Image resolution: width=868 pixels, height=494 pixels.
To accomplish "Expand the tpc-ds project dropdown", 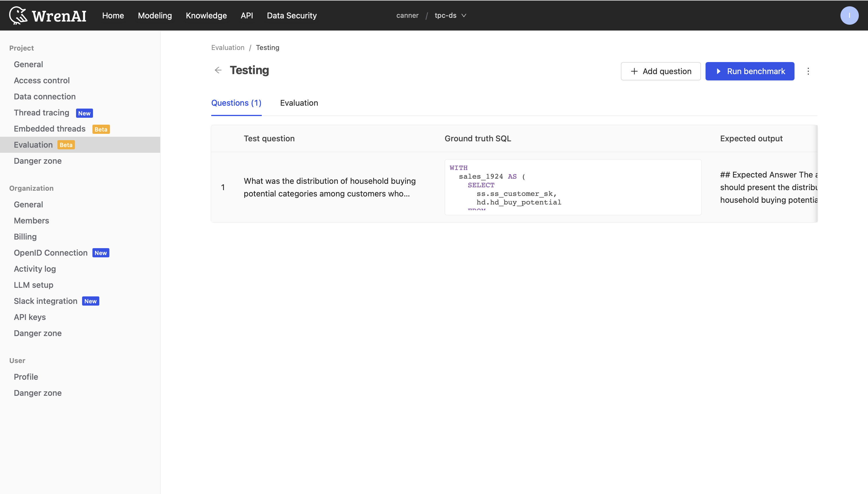I will pos(450,16).
